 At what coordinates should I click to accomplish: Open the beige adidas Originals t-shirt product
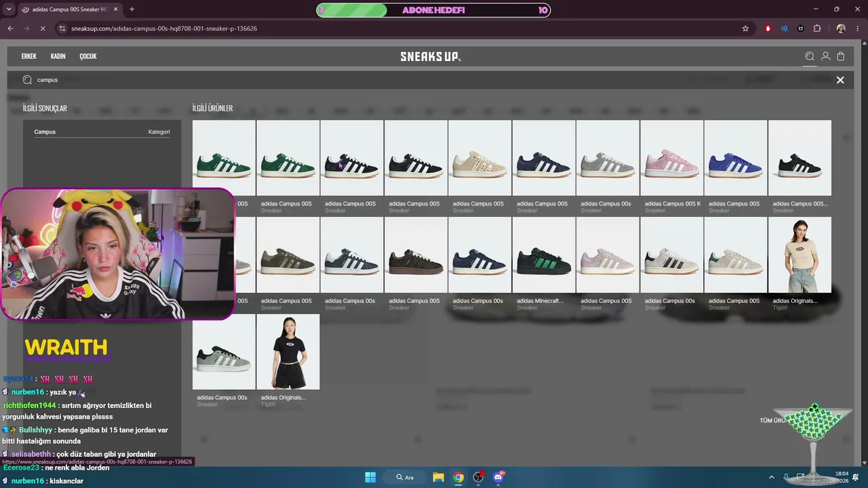pos(800,264)
